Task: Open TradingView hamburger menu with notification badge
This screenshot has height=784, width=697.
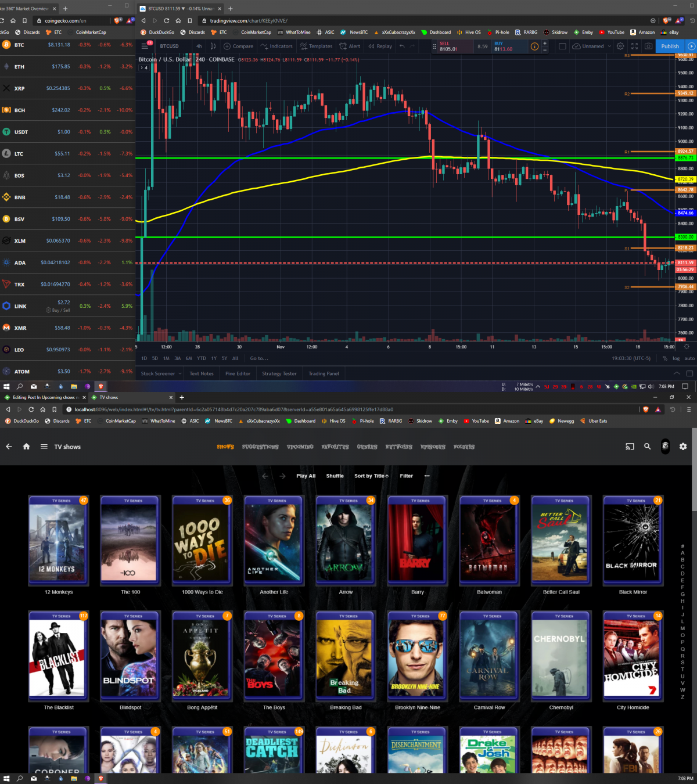Action: coord(145,46)
